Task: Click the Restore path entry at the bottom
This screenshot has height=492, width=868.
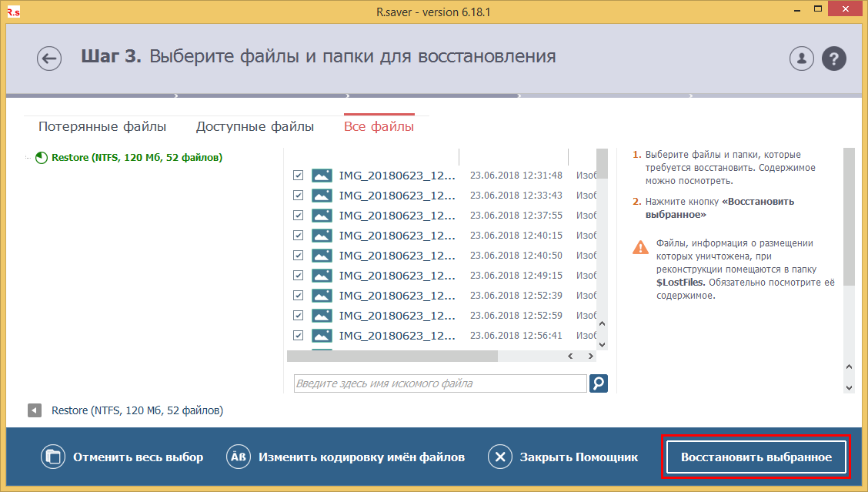Action: pos(137,410)
